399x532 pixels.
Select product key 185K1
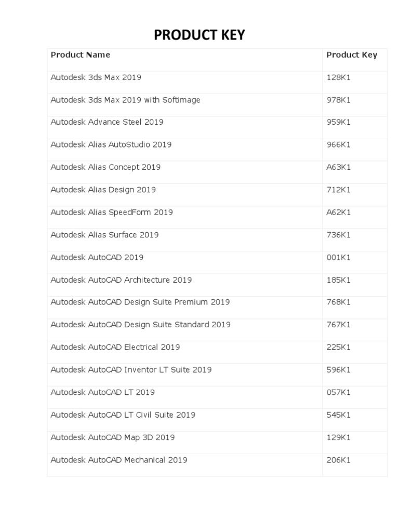[338, 280]
